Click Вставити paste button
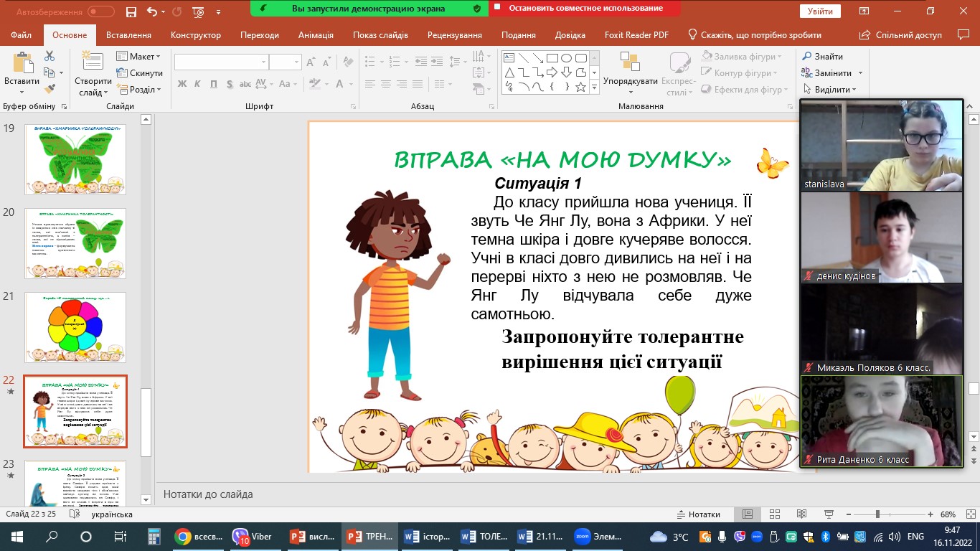Screen dimensions: 980x551 click(22, 72)
